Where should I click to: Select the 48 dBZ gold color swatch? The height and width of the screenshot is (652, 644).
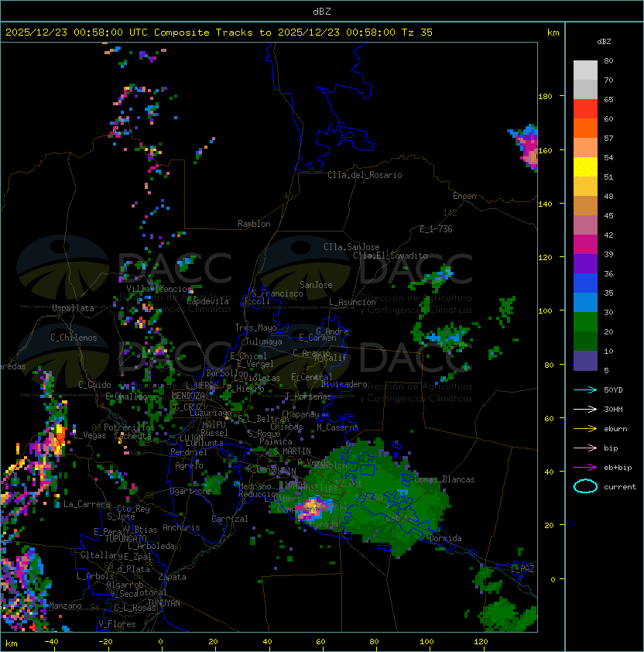coord(585,205)
